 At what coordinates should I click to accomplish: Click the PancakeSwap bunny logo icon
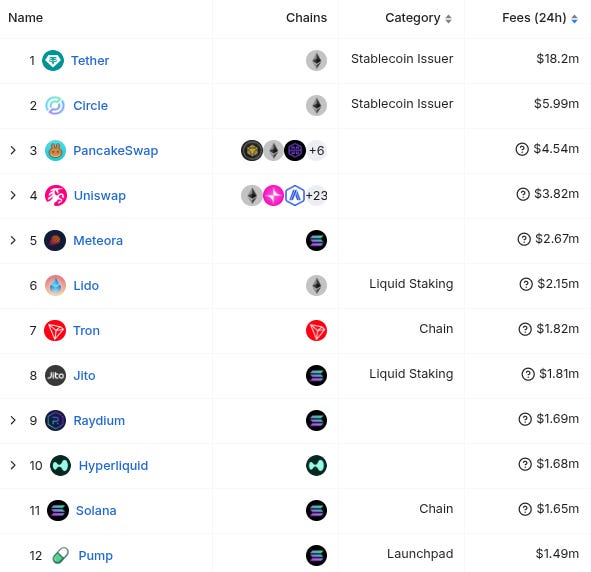click(55, 150)
